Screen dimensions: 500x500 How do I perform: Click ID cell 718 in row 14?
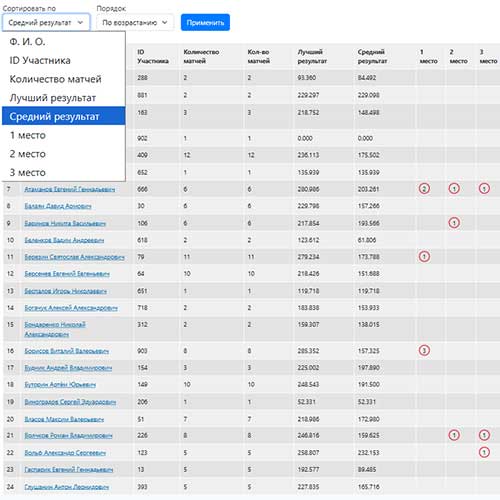coord(142,308)
